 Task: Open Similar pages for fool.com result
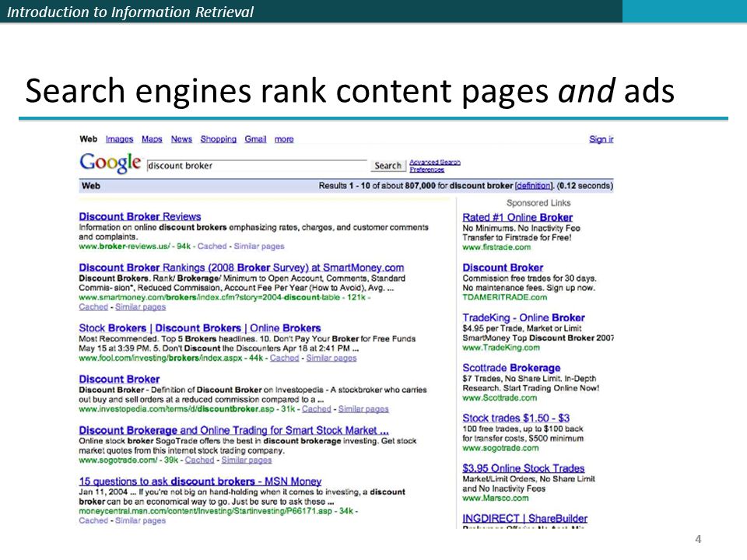[331, 358]
